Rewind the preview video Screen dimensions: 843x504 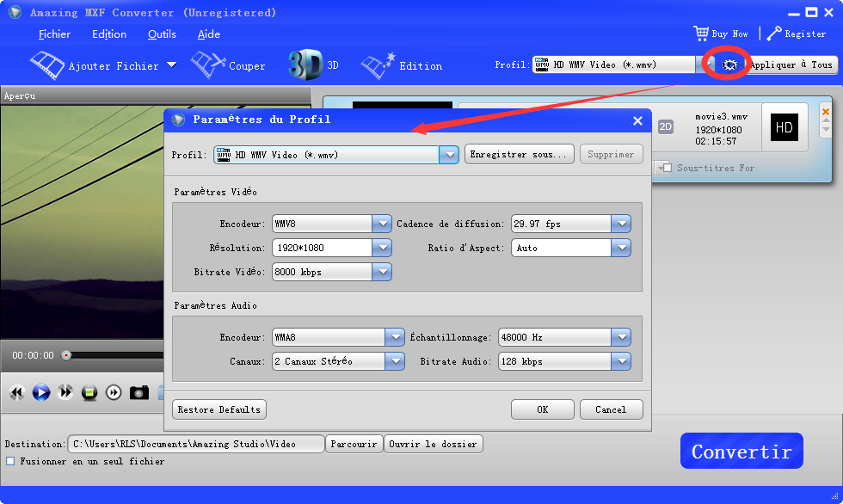pyautogui.click(x=17, y=393)
